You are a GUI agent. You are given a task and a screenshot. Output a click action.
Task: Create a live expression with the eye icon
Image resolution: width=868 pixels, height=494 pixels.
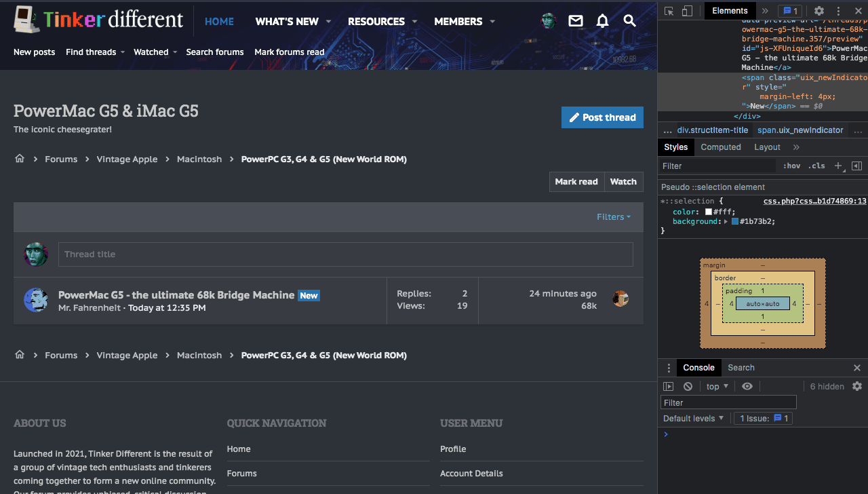tap(747, 386)
